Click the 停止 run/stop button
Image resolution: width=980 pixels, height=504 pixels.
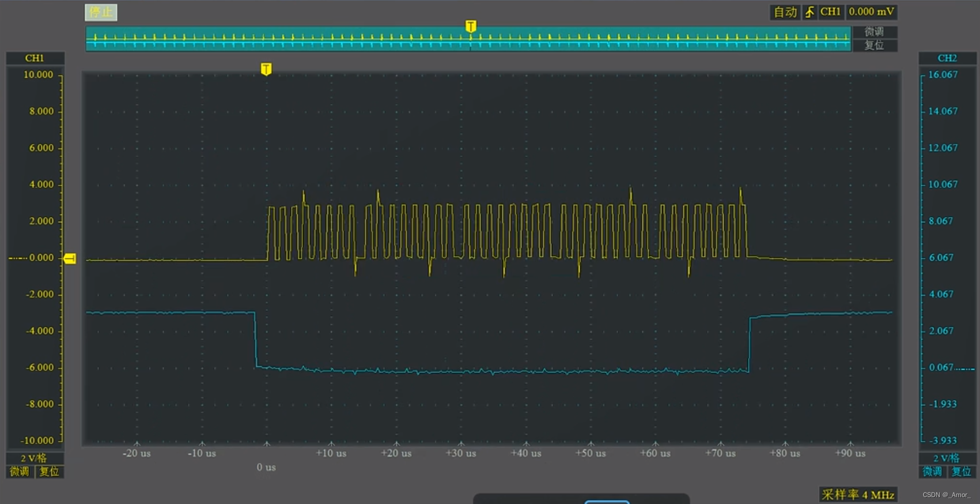(x=101, y=12)
